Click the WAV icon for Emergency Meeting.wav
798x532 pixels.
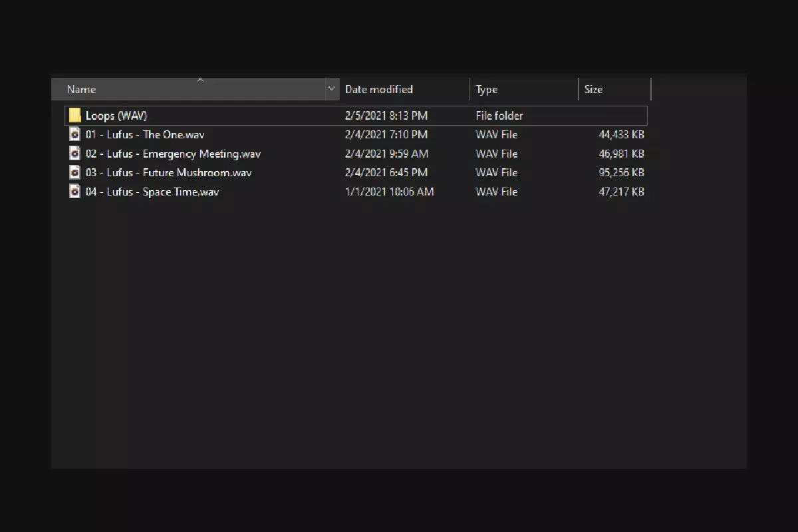(x=74, y=154)
